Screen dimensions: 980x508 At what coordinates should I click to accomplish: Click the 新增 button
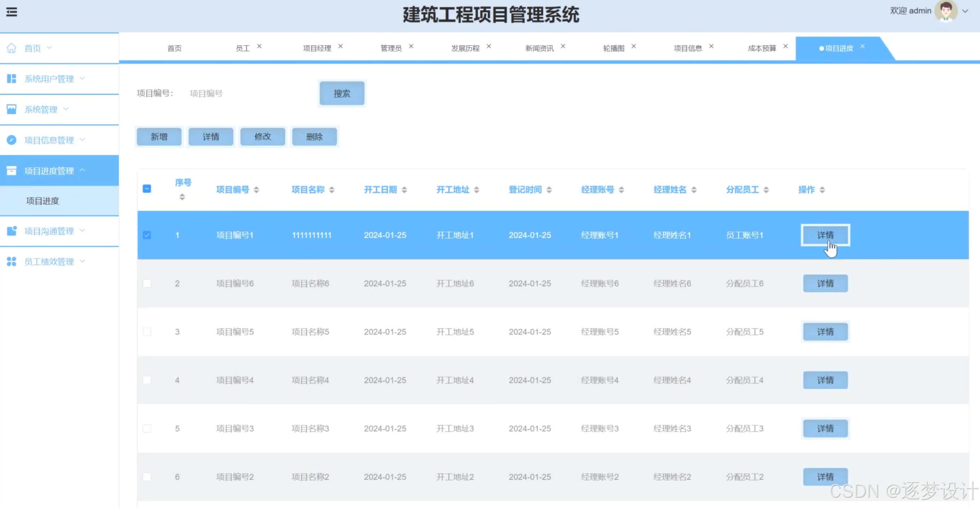click(x=159, y=137)
